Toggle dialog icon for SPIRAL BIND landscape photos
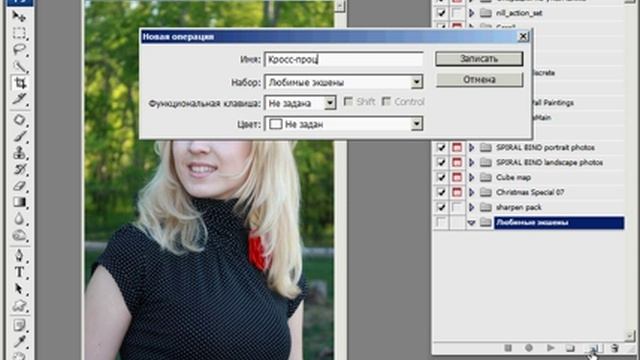Image resolution: width=640 pixels, height=360 pixels. pyautogui.click(x=457, y=162)
